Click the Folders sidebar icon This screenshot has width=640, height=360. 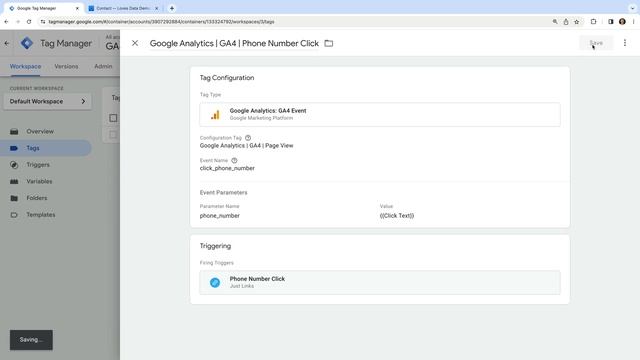[14, 198]
